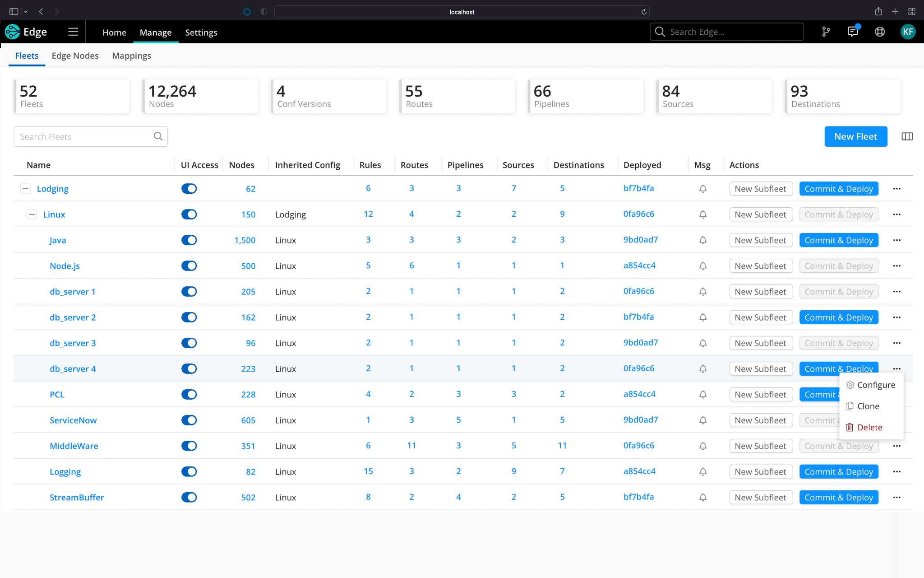
Task: Turn off UI Access for Logging
Action: point(189,472)
